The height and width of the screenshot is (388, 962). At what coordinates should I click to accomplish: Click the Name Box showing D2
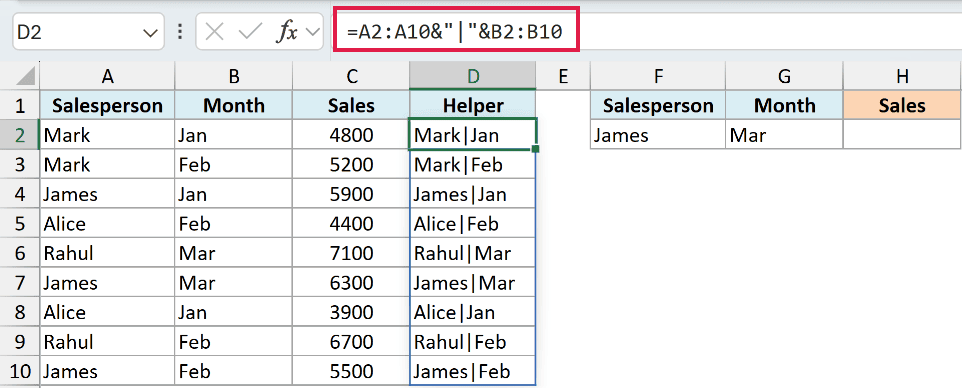[x=88, y=33]
